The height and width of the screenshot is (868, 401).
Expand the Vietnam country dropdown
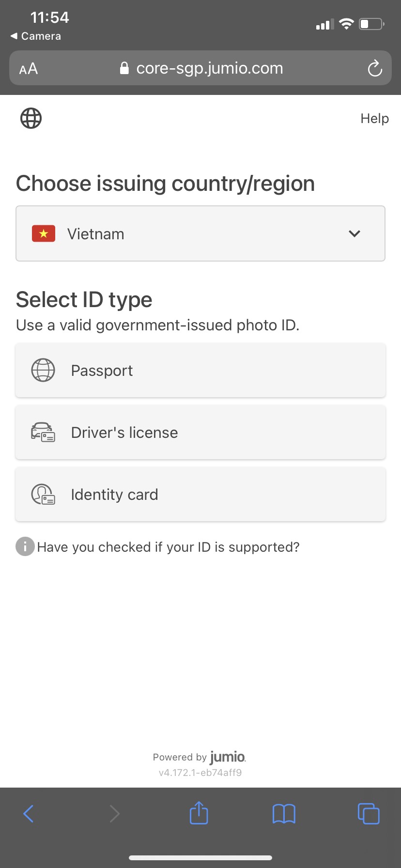[200, 234]
